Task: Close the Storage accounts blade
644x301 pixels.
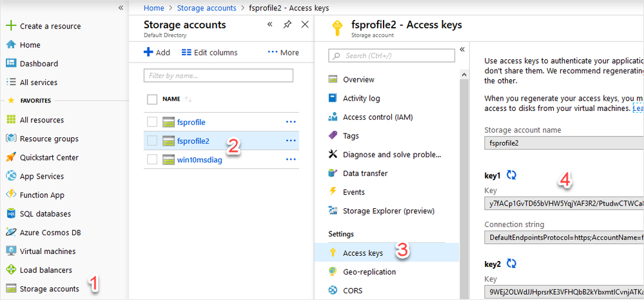Action: 305,24
